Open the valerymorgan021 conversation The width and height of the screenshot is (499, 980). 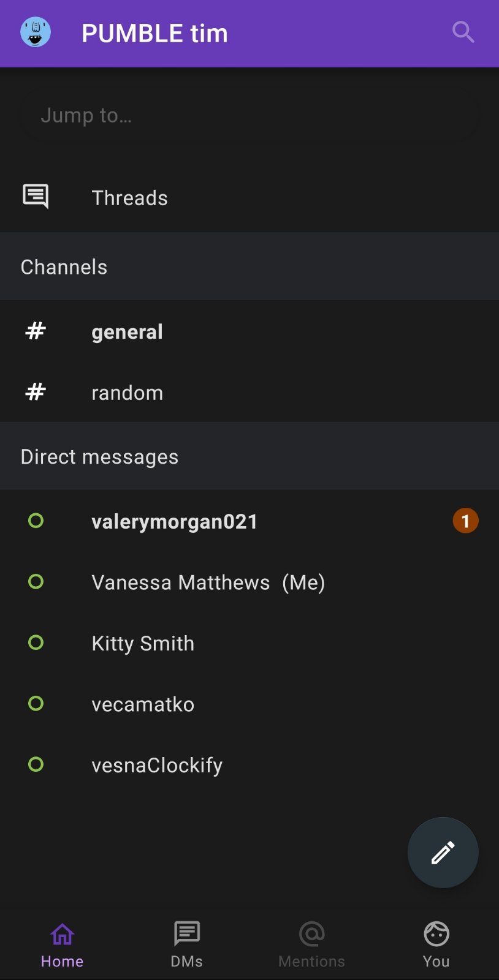click(x=175, y=521)
